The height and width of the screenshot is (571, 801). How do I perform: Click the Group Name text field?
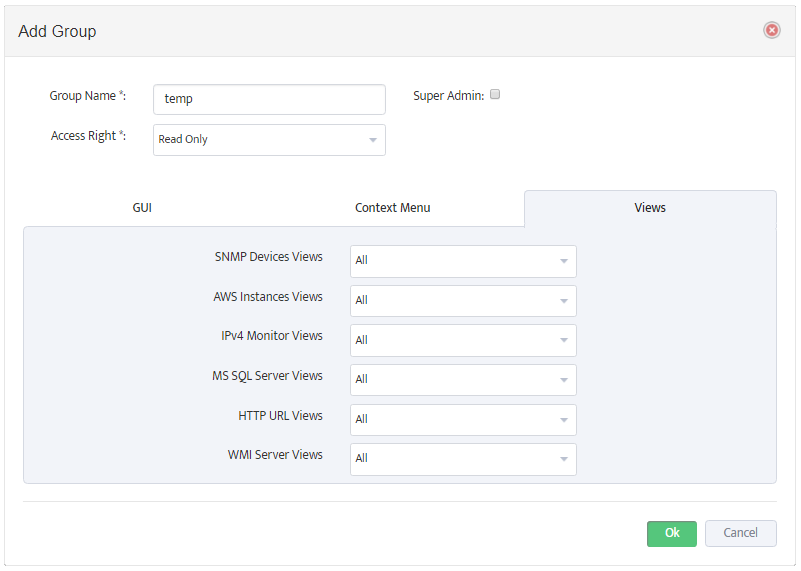(269, 100)
